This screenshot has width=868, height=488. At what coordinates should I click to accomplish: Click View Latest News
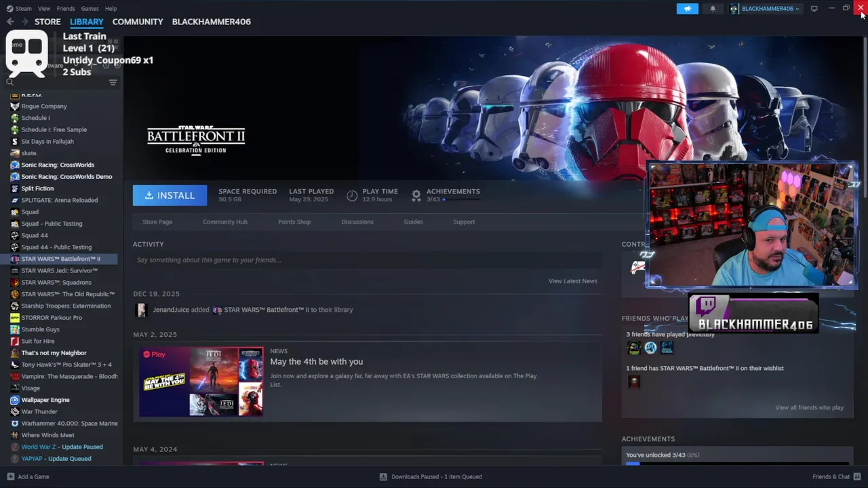click(573, 281)
